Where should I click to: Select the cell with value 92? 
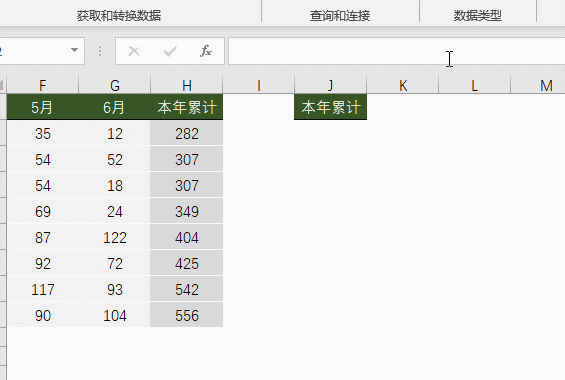pyautogui.click(x=43, y=263)
